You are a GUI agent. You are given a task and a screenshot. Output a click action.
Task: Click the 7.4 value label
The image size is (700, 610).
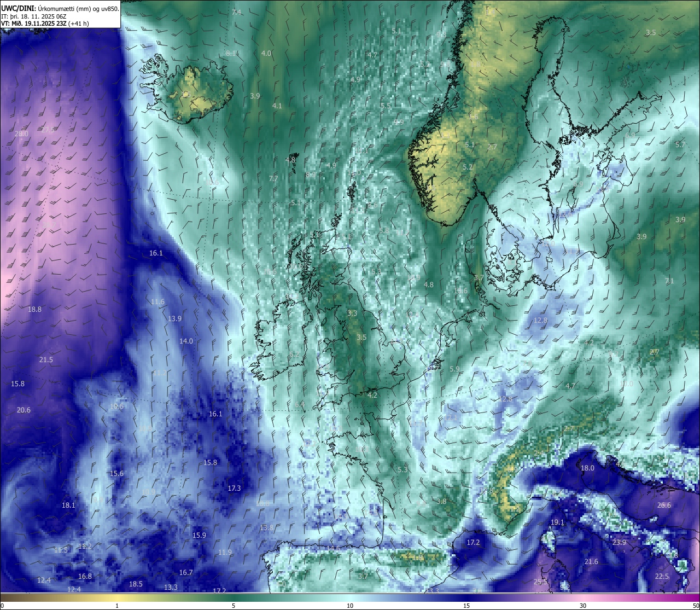236,12
